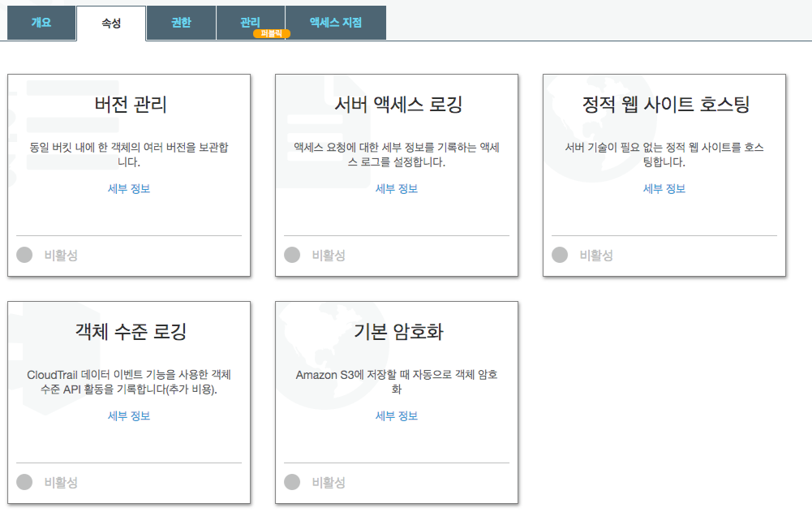812x525 pixels.
Task: Open the 관리 tab
Action: point(250,22)
